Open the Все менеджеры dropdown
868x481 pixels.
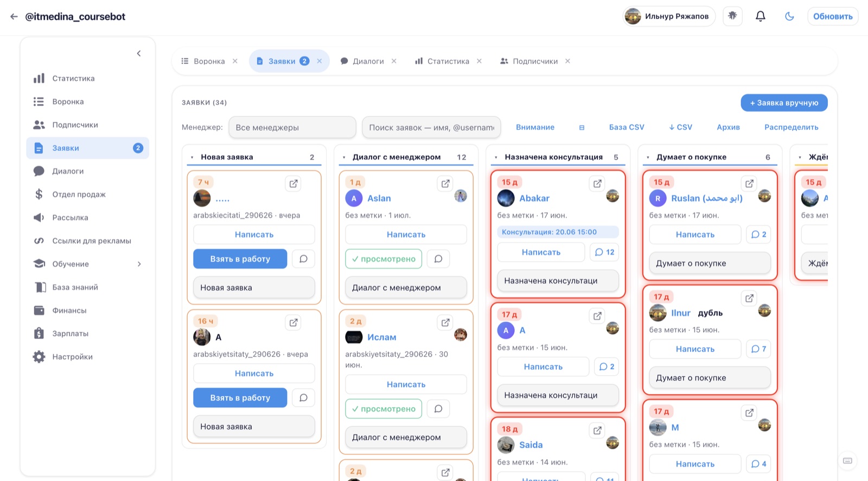click(x=292, y=128)
